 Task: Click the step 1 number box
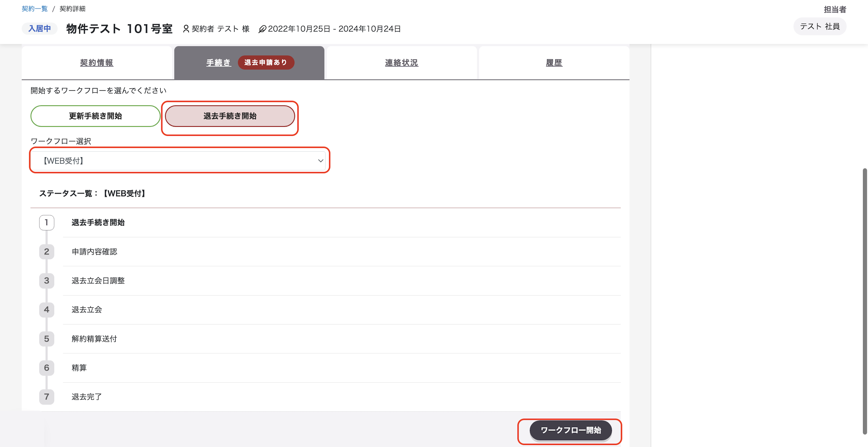46,222
